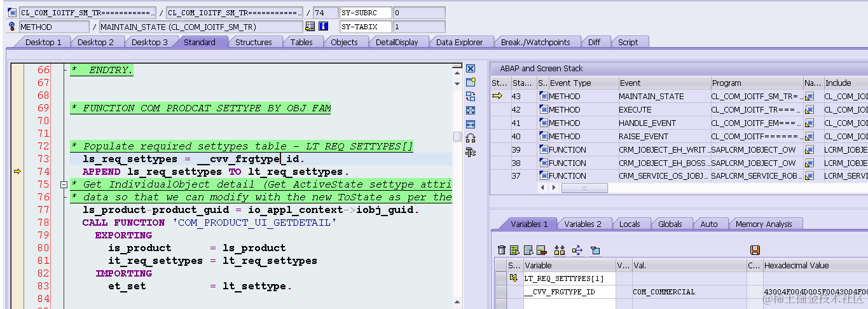Screen dimensions: 868x309
Task: Click the editor's vertical scrollbar thumb
Action: [x=457, y=136]
